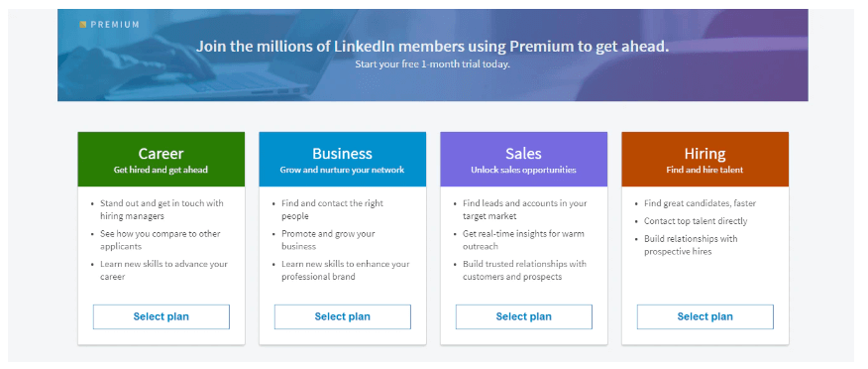Click the blue Business card header
This screenshot has width=868, height=369.
tap(343, 159)
